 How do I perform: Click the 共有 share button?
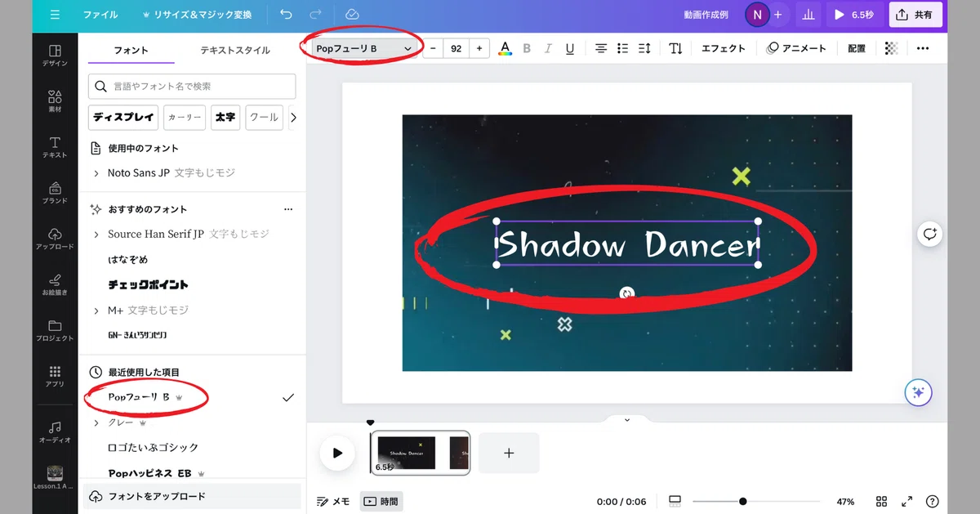point(915,15)
